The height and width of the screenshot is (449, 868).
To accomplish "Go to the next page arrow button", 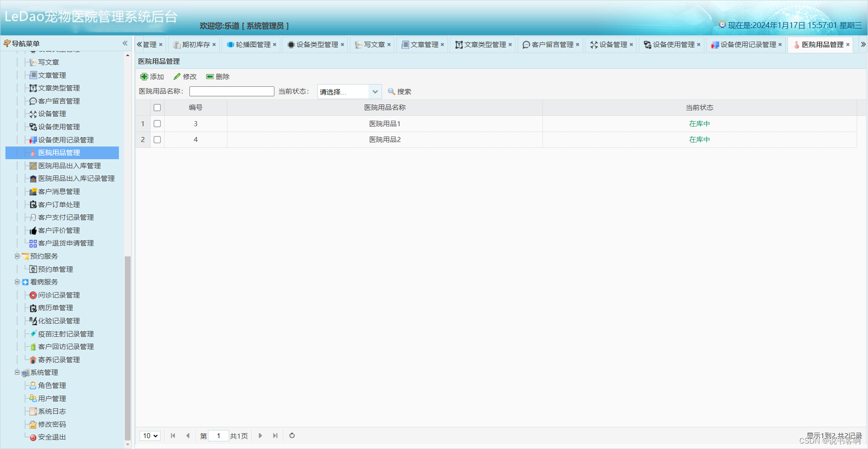I will (x=260, y=435).
